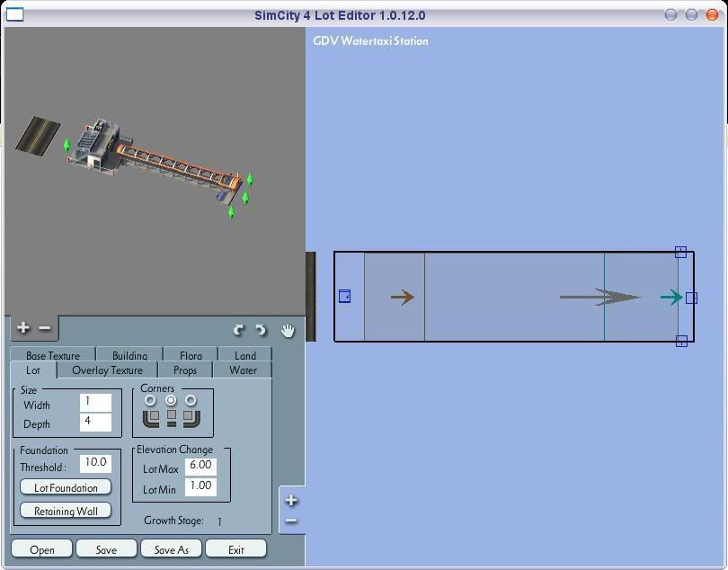This screenshot has width=728, height=570.
Task: Click the straight edge corner icon
Action: [x=172, y=418]
